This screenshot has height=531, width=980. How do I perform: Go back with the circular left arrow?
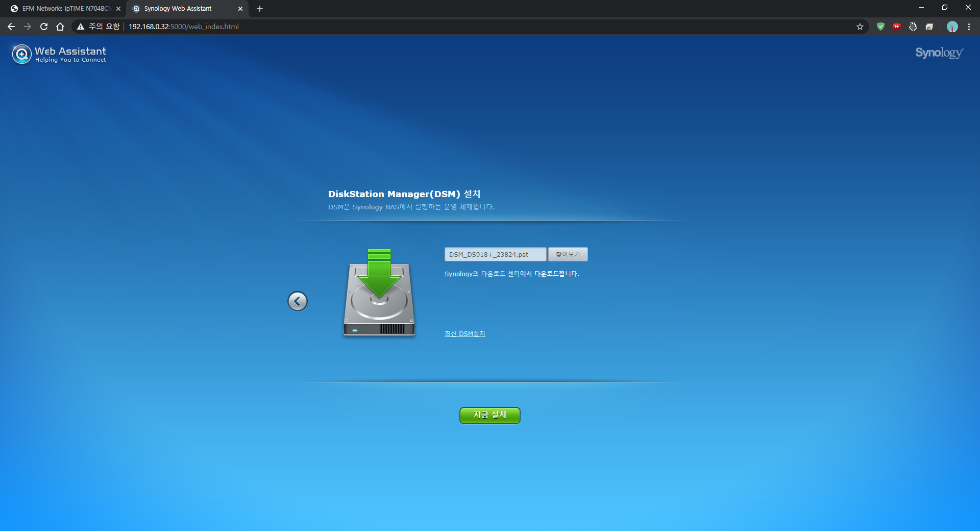(x=298, y=301)
